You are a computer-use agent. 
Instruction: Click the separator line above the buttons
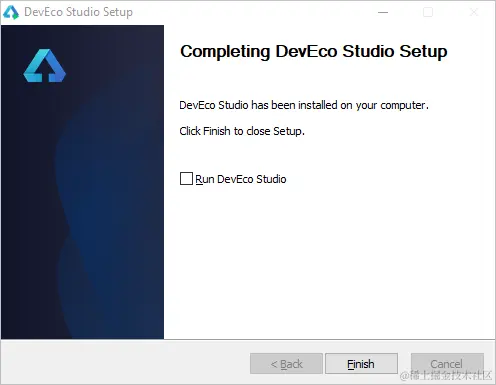tap(248, 340)
